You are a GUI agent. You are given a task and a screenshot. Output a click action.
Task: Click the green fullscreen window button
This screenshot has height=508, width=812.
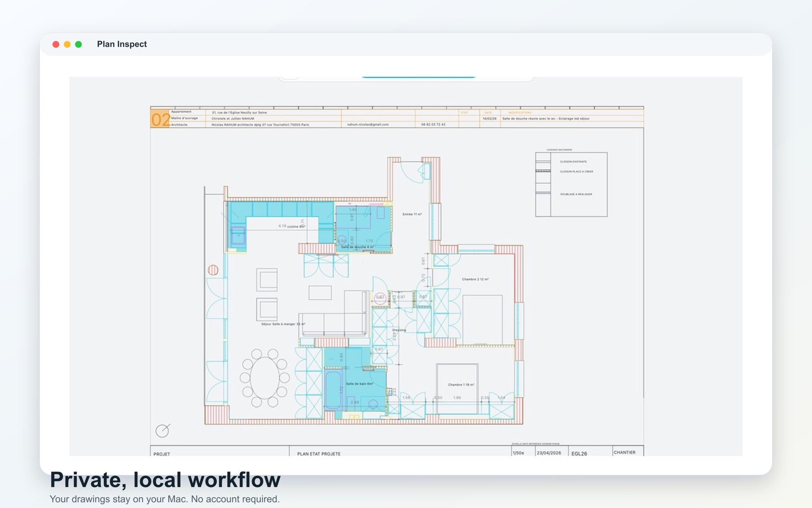pyautogui.click(x=78, y=44)
